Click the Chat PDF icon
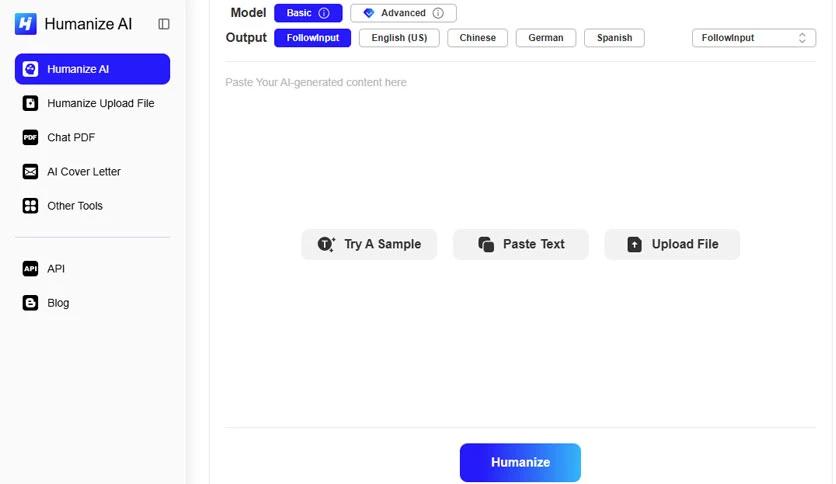The height and width of the screenshot is (484, 836). [30, 137]
